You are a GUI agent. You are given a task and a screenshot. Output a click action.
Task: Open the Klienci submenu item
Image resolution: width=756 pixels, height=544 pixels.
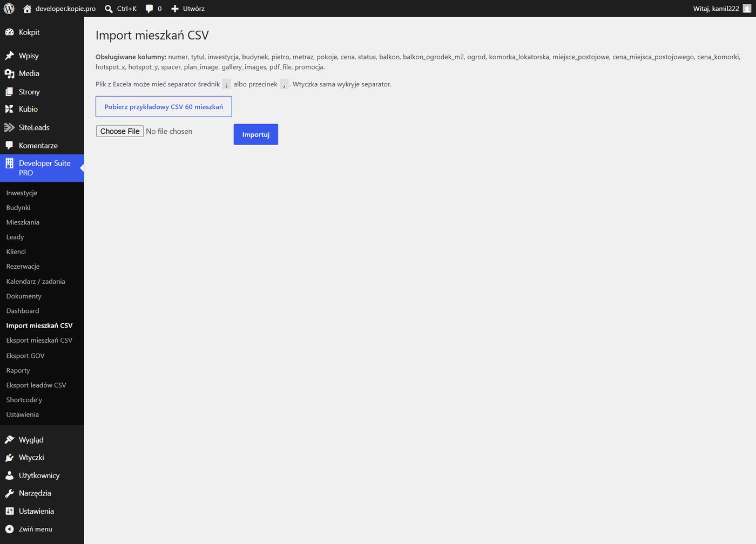tap(16, 252)
